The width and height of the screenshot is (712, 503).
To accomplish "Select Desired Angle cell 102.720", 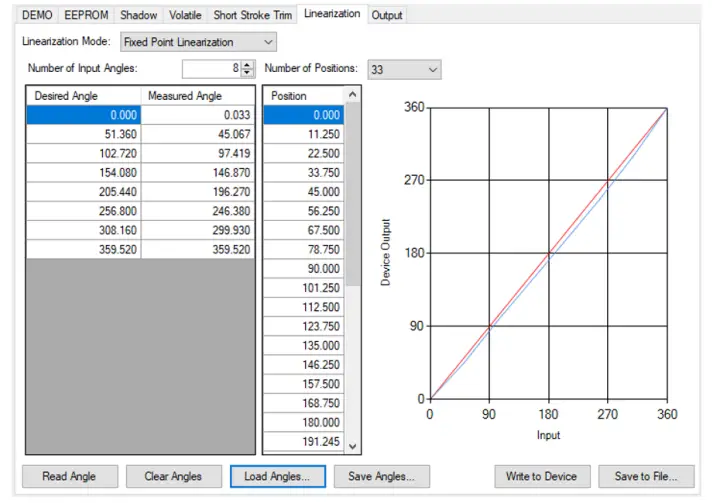I will [x=84, y=153].
